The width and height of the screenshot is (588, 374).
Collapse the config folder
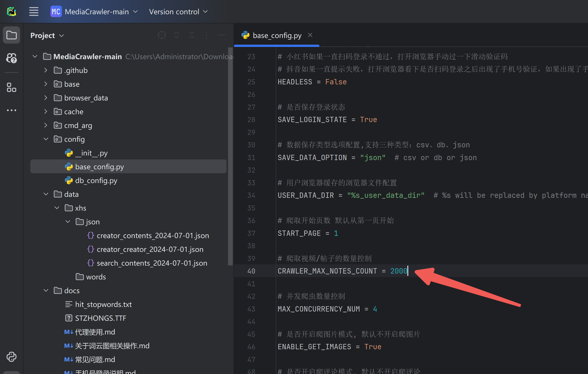[46, 139]
